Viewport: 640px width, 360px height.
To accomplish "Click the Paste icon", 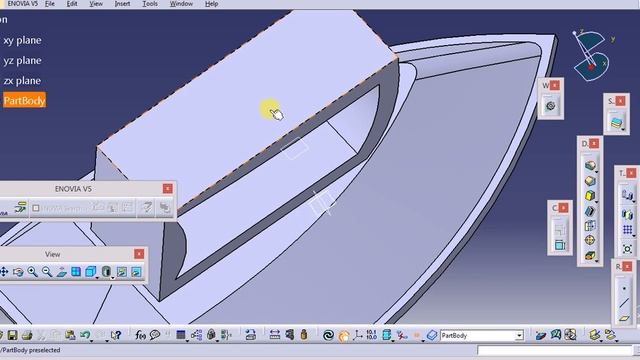I will coord(70,336).
